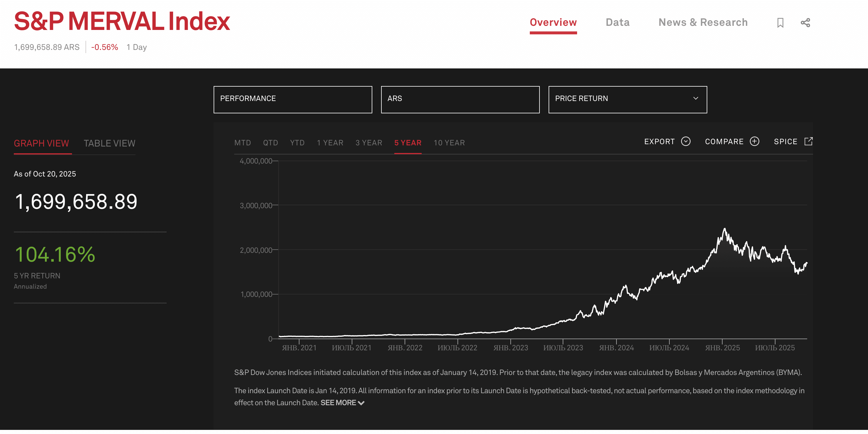Open the News & Research section
Image resolution: width=868 pixels, height=434 pixels.
pyautogui.click(x=703, y=22)
